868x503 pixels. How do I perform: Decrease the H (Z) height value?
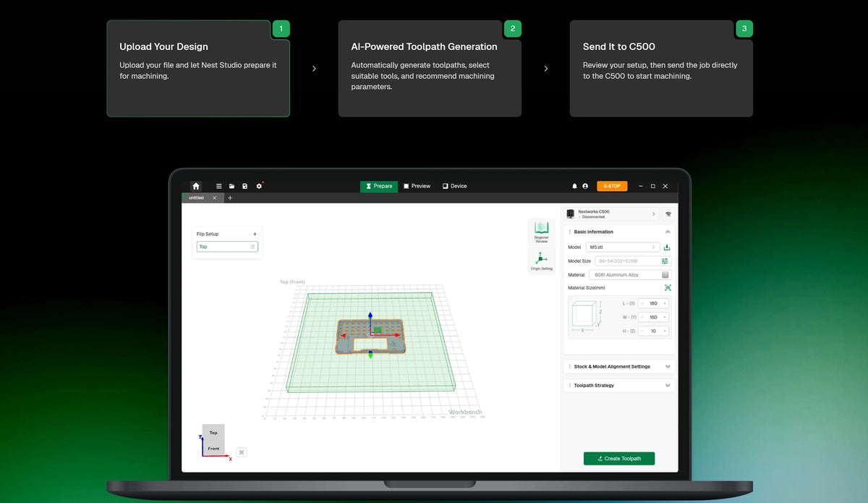(642, 331)
